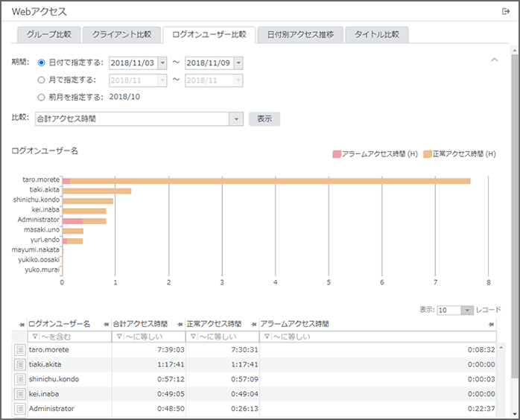Open detail icon for tiaki.akita row
This screenshot has width=520, height=420.
coord(19,364)
